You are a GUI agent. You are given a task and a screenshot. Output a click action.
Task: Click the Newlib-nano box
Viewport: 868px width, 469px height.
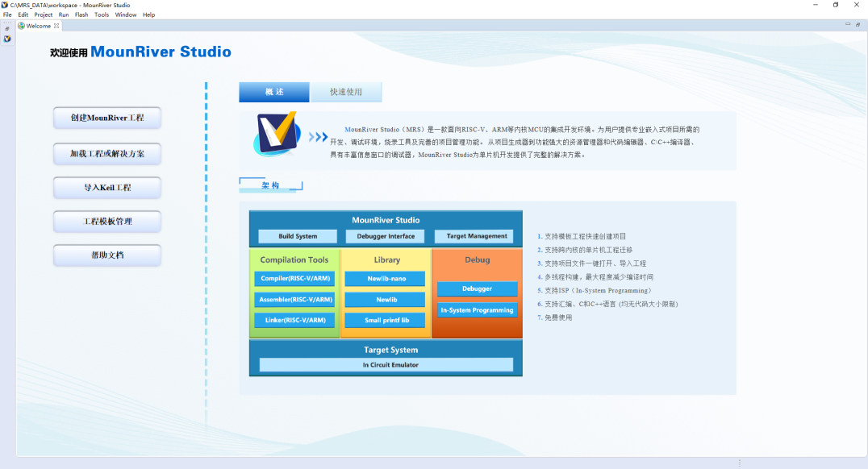[386, 278]
